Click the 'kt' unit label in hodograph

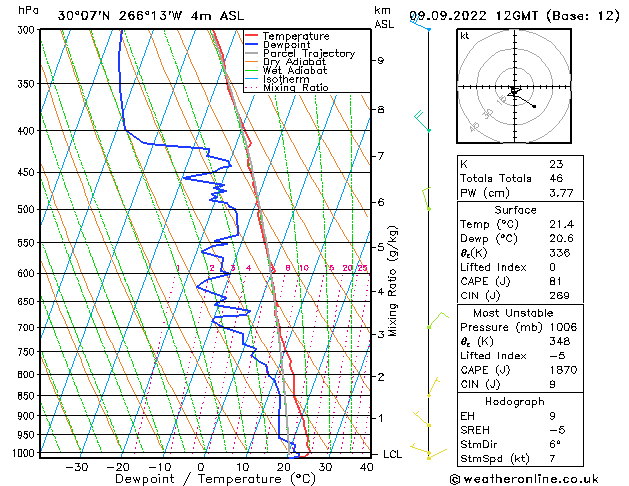(465, 36)
